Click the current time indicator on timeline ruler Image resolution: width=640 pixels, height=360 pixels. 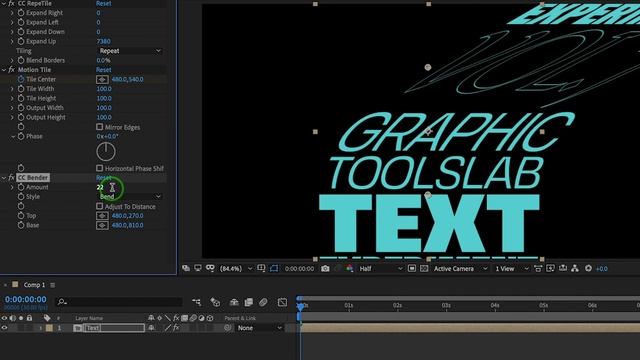click(300, 306)
